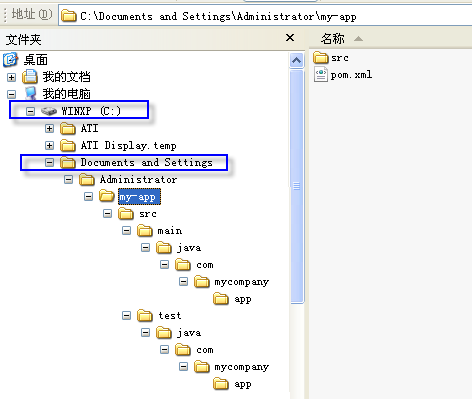This screenshot has height=399, width=472.
Task: Click the my-app folder icon in tree
Action: (107, 196)
